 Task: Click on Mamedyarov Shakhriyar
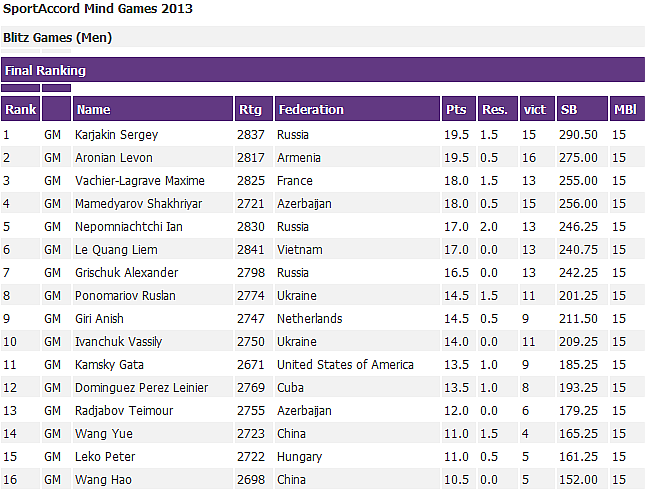click(x=139, y=204)
